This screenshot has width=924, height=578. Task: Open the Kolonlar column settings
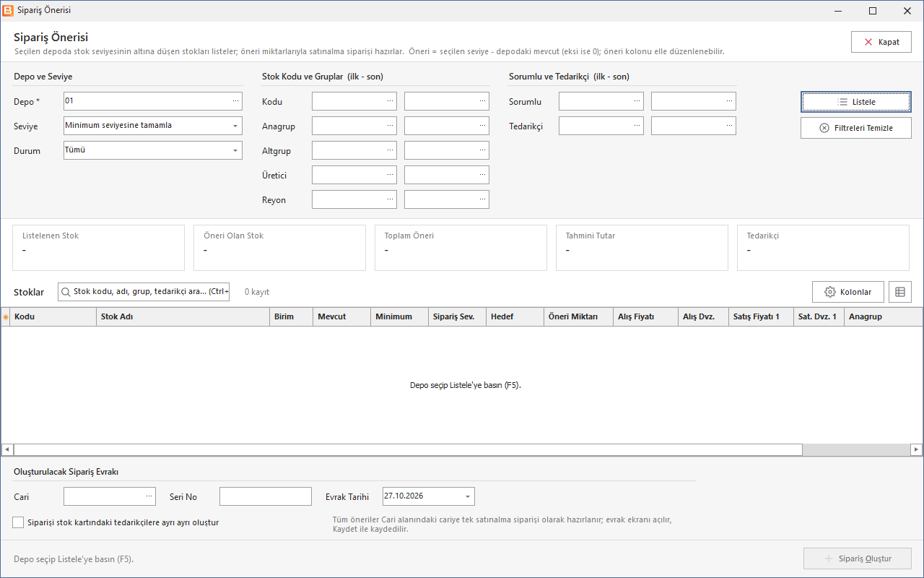847,292
